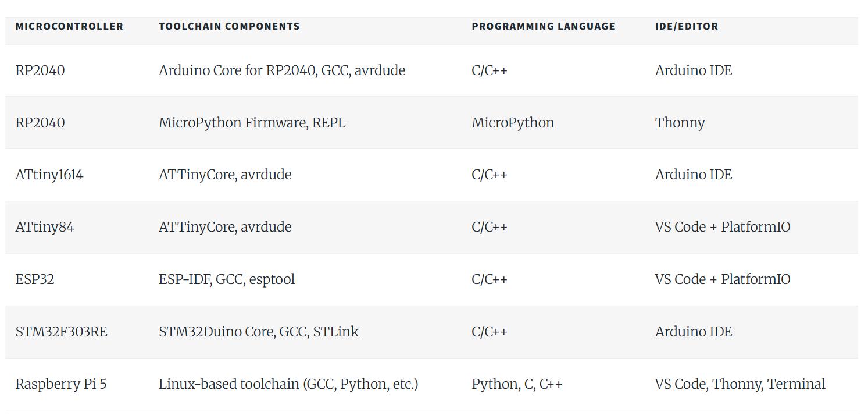Click the VS Code, Thonny, Terminal cell
The image size is (868, 415).
[x=740, y=384]
